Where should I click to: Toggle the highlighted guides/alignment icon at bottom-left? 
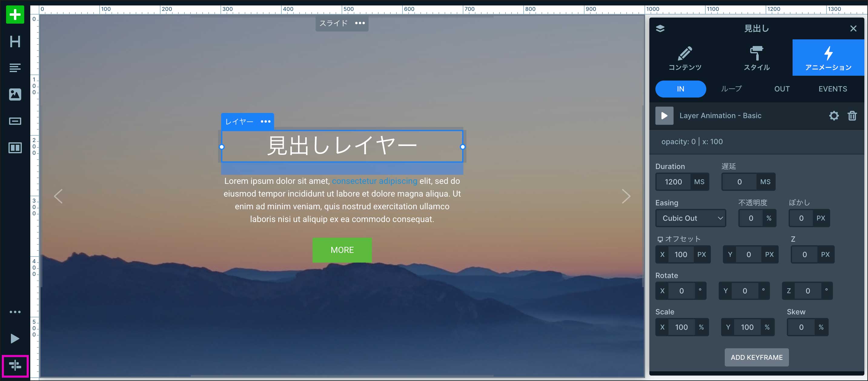click(x=15, y=366)
